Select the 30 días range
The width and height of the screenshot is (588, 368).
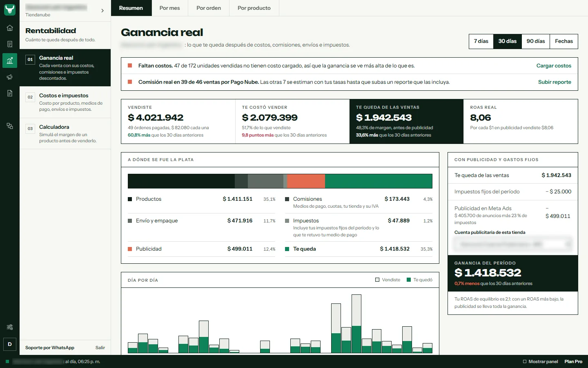[508, 41]
